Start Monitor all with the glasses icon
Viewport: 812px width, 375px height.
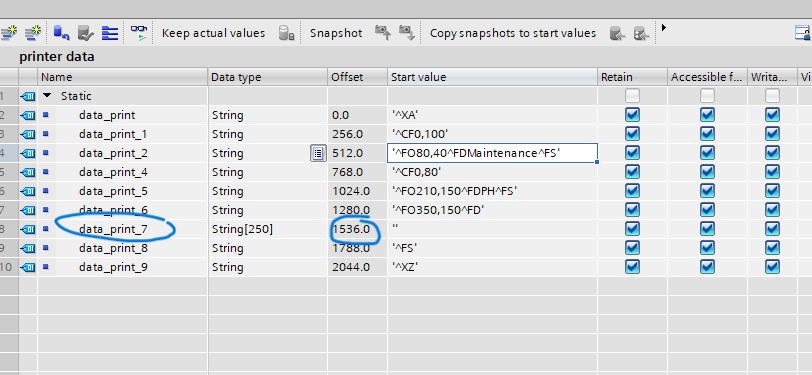click(x=138, y=33)
